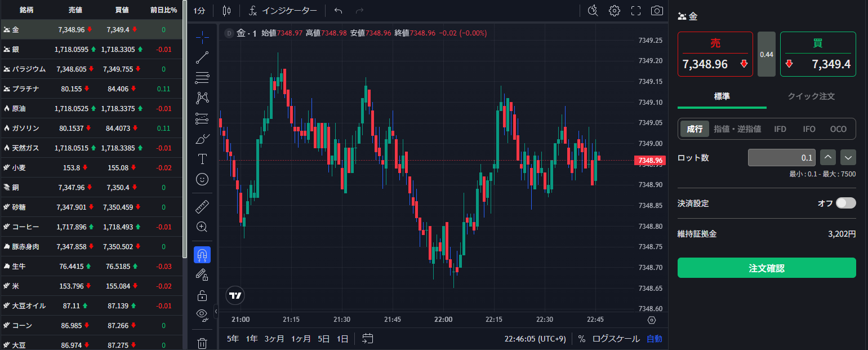Click the 7348.96 current price label on axis
Screen dimensions: 868x350
pyautogui.click(x=649, y=161)
